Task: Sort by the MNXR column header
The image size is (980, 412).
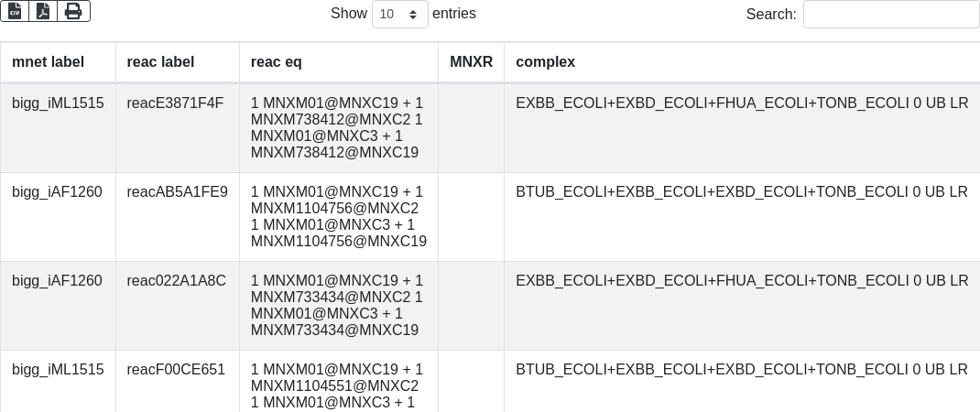Action: pos(471,62)
